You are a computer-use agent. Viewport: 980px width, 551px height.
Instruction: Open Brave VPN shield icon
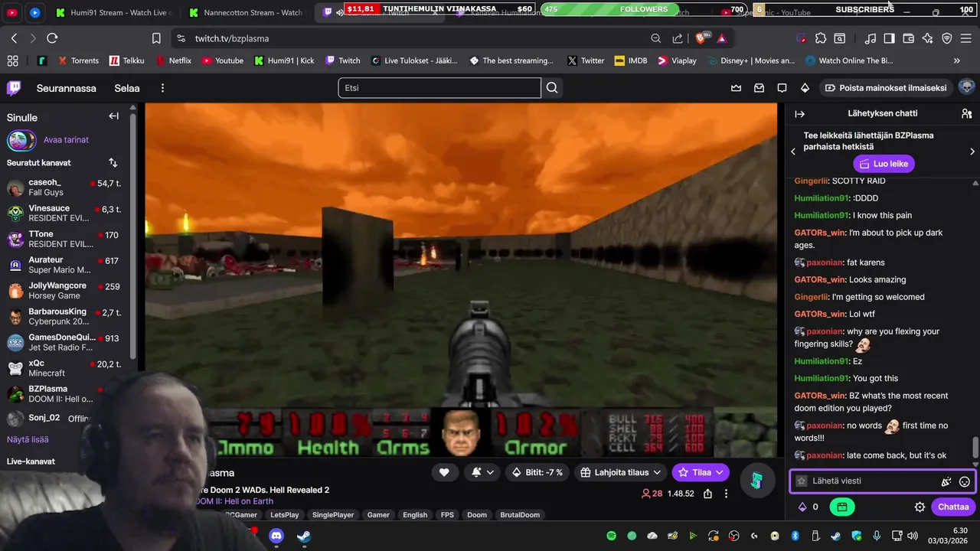point(947,38)
